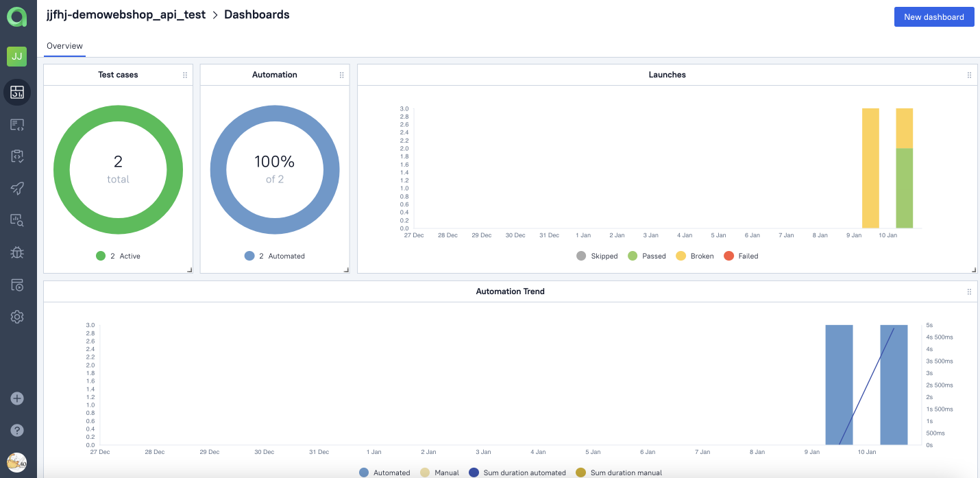This screenshot has width=980, height=478.
Task: Toggle Automated series in Trend legend
Action: (384, 473)
